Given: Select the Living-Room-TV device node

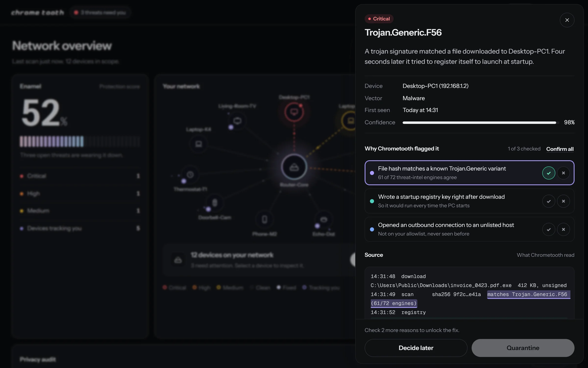Looking at the screenshot, I should coord(237,121).
